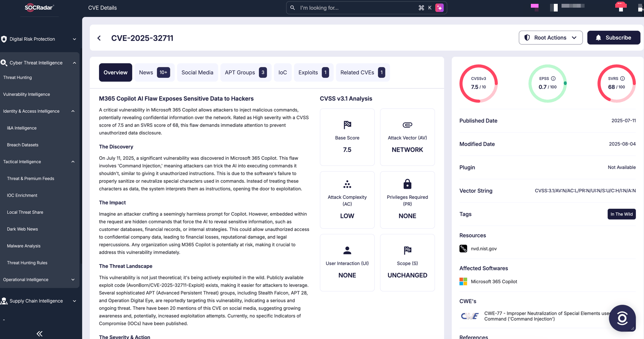Image resolution: width=644 pixels, height=339 pixels.
Task: Open the AI sparkle assistant icon in search bar
Action: point(440,8)
